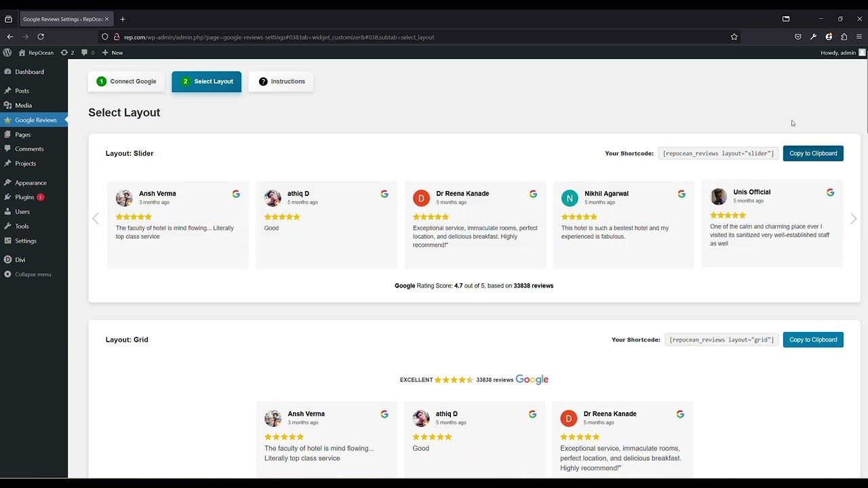Open the browser hamburger menu
Image resolution: width=868 pixels, height=488 pixels.
(859, 37)
